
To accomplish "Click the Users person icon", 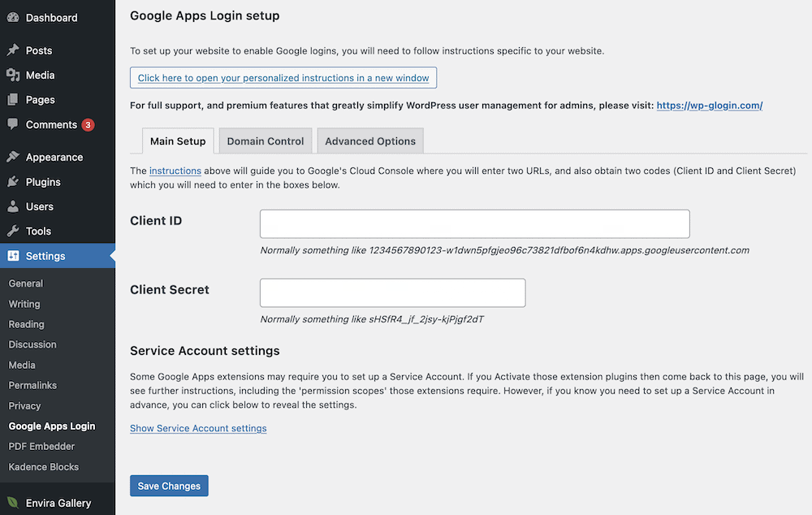I will click(13, 206).
